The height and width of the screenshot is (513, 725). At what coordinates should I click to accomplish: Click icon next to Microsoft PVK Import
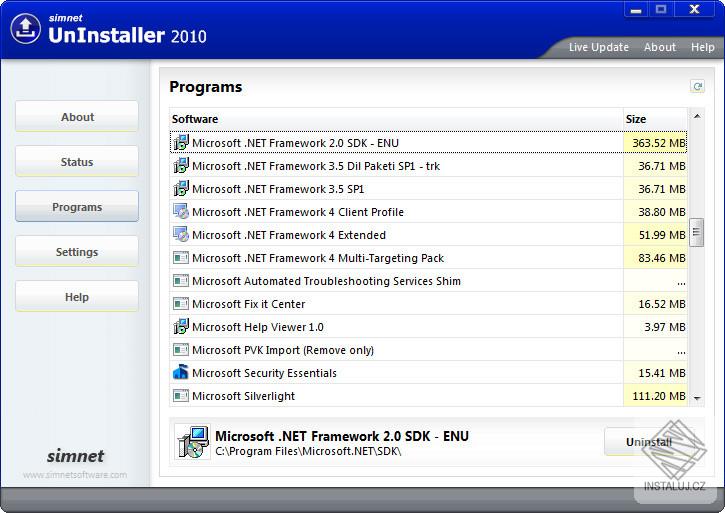point(181,350)
